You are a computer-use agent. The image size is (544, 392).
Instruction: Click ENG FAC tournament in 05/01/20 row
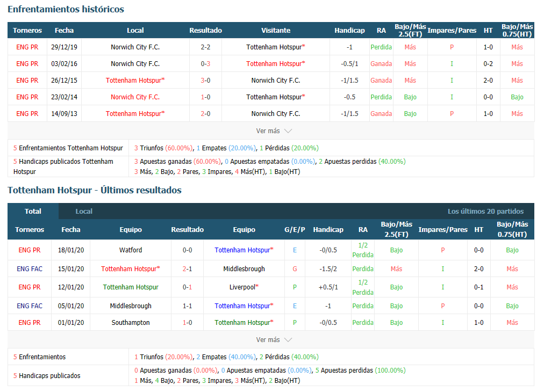[x=30, y=306]
